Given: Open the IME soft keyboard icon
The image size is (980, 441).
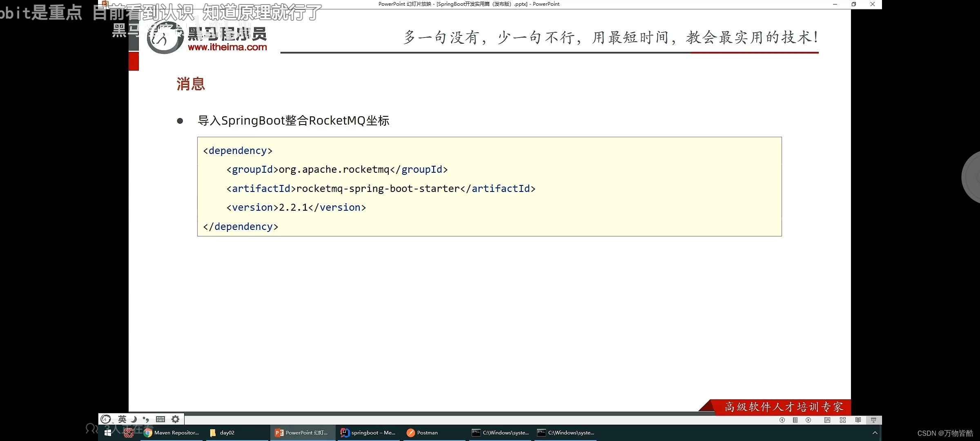Looking at the screenshot, I should point(160,419).
